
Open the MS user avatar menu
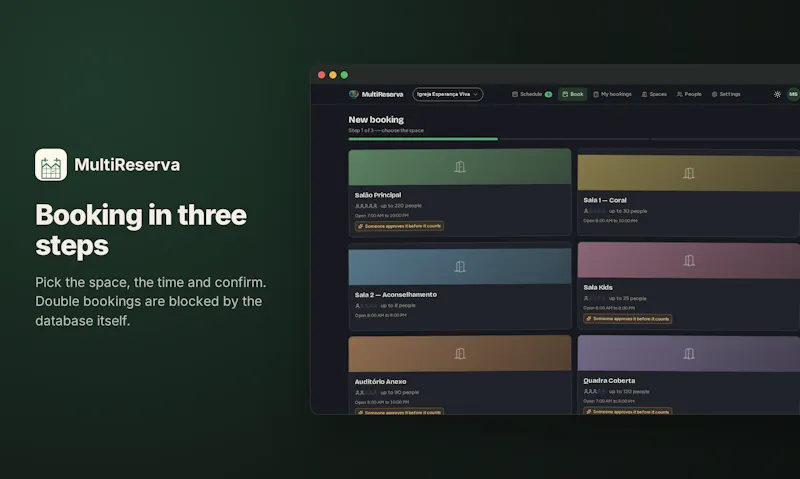[x=793, y=94]
